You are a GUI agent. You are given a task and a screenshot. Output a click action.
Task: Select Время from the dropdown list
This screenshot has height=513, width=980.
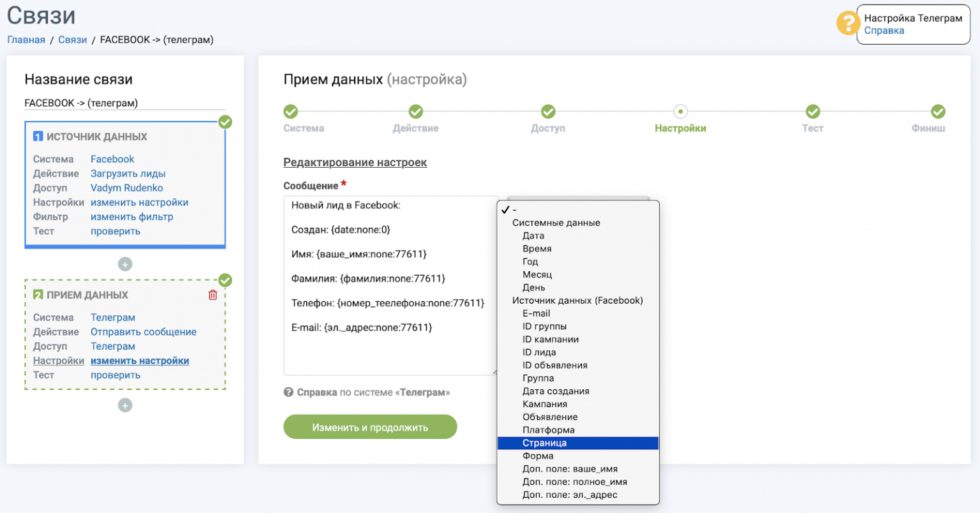point(578,249)
